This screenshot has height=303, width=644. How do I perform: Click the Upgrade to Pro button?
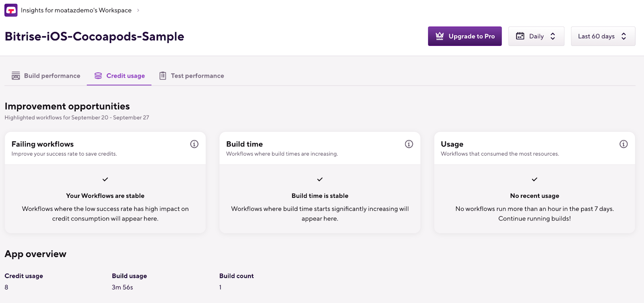tap(464, 36)
